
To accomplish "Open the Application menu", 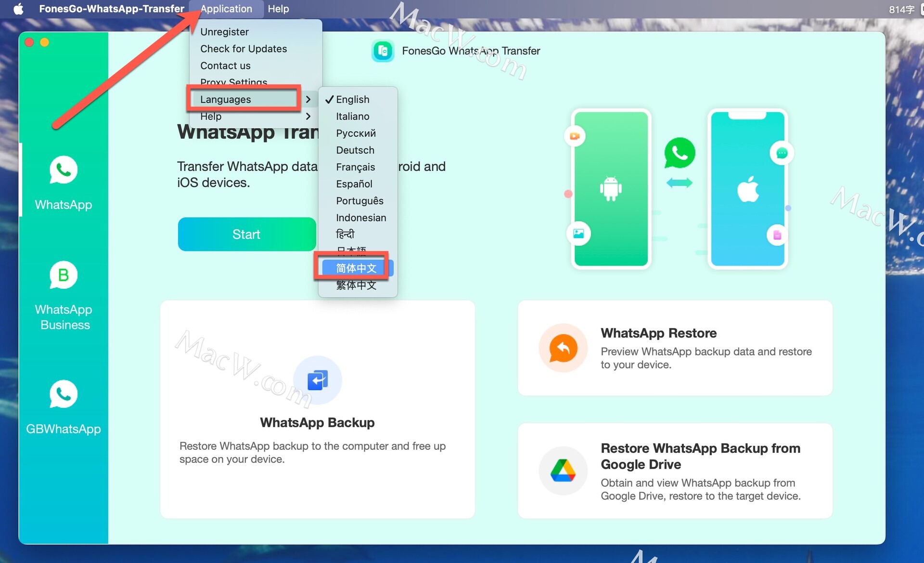I will click(226, 9).
